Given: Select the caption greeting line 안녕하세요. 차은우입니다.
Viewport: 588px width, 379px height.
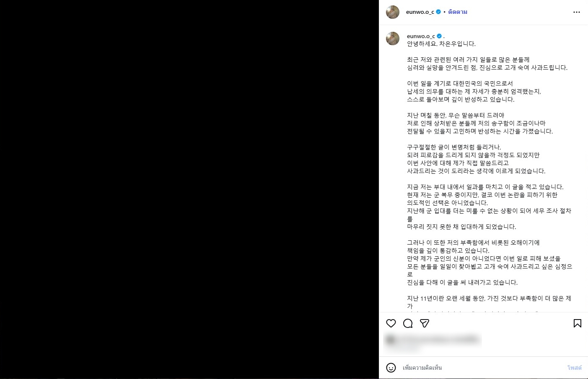Looking at the screenshot, I should click(x=441, y=44).
